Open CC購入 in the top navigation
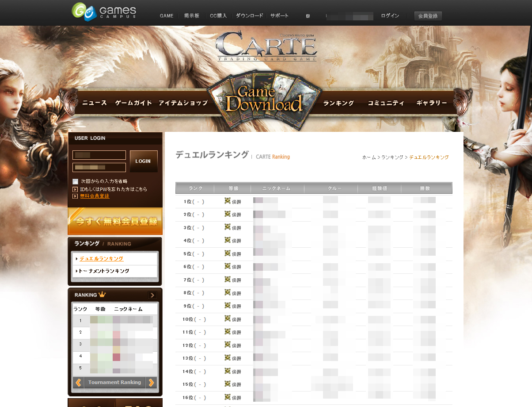Screen dimensions: 532x407 (218, 16)
